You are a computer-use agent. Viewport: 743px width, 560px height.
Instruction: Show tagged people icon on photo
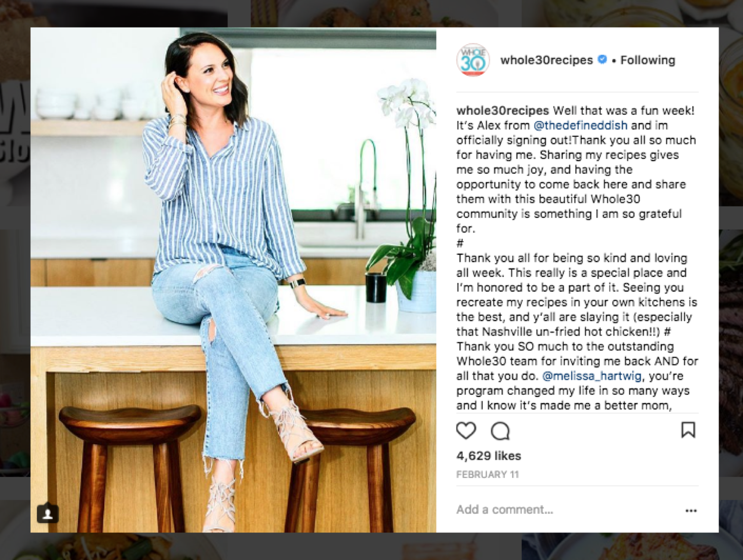48,514
